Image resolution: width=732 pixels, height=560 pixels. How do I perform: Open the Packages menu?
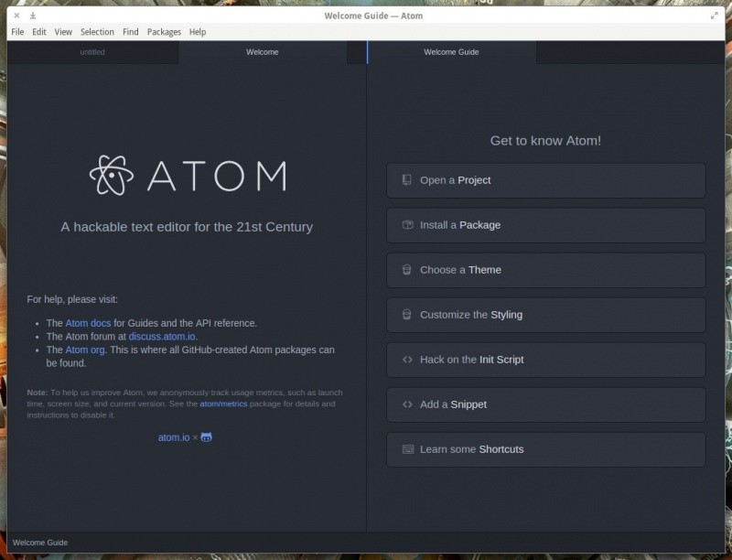[164, 32]
